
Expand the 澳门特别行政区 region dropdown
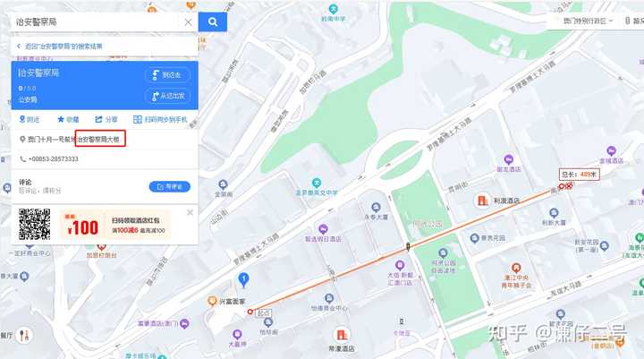tap(588, 21)
